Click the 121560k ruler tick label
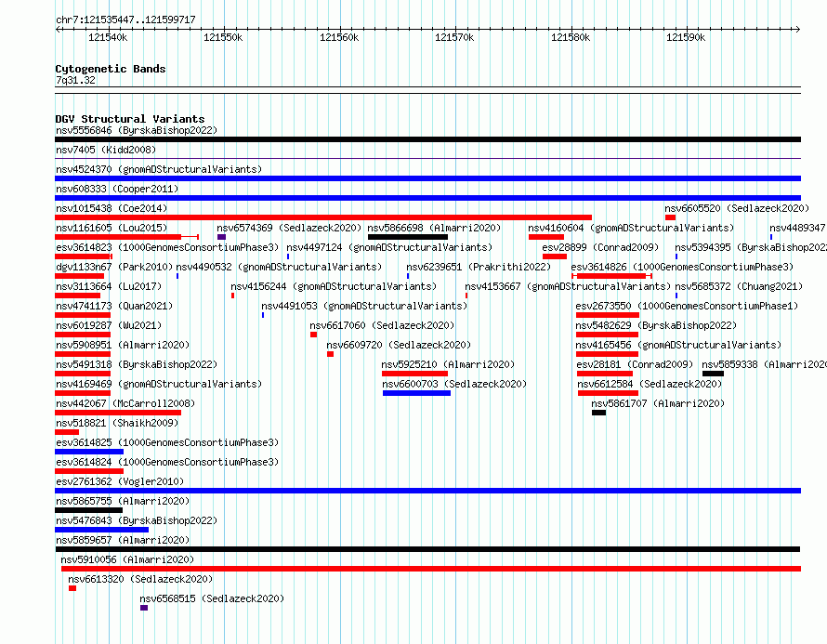This screenshot has width=827, height=644. 339,37
